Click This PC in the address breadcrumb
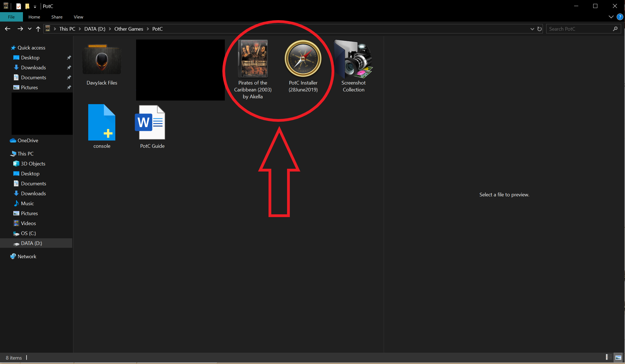625x364 pixels. point(67,29)
